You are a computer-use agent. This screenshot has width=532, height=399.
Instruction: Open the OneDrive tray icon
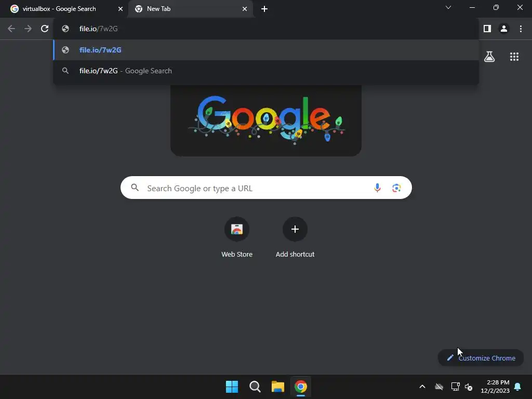pyautogui.click(x=439, y=387)
